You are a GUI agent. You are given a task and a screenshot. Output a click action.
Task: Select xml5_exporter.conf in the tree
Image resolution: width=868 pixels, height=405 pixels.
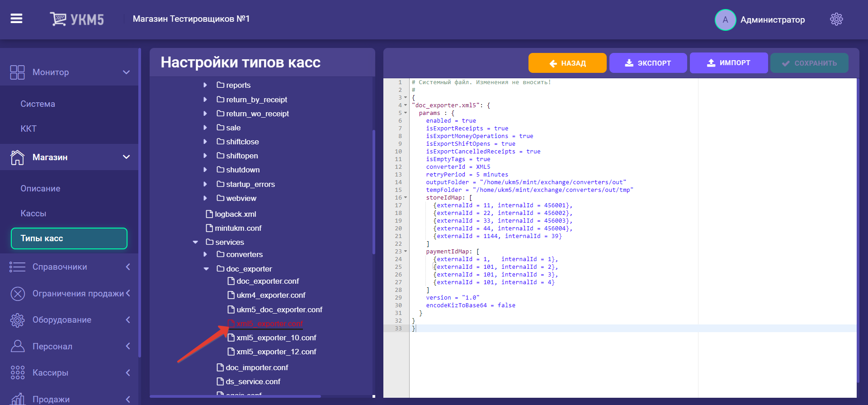click(x=270, y=324)
